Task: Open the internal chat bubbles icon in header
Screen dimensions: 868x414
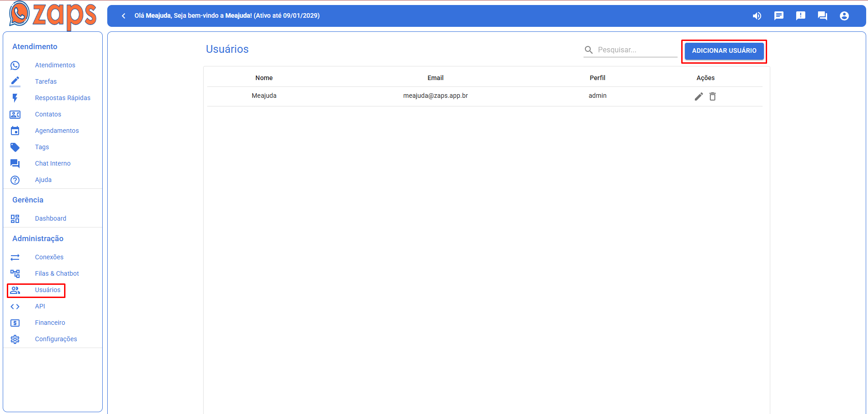Action: coord(822,16)
